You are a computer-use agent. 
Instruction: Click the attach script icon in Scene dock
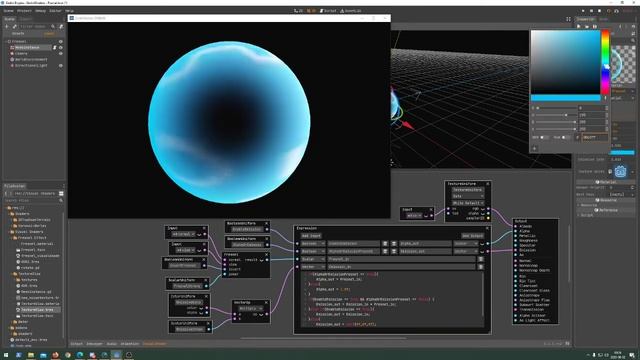coord(61,27)
